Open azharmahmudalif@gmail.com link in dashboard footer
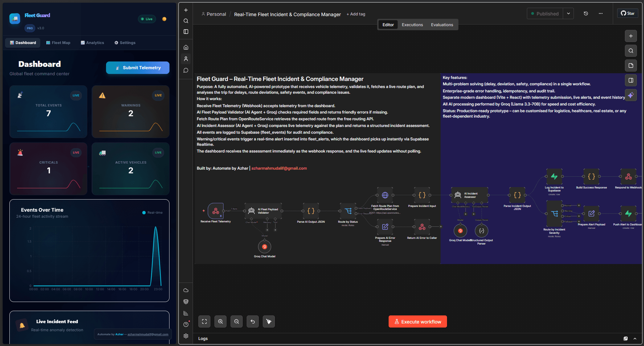This screenshot has height=346, width=644. point(148,334)
